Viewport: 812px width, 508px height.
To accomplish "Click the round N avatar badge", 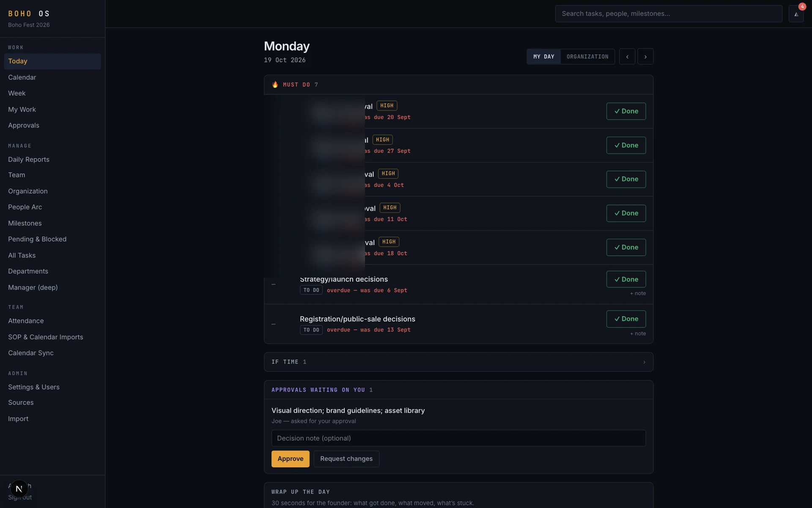I will (x=19, y=489).
